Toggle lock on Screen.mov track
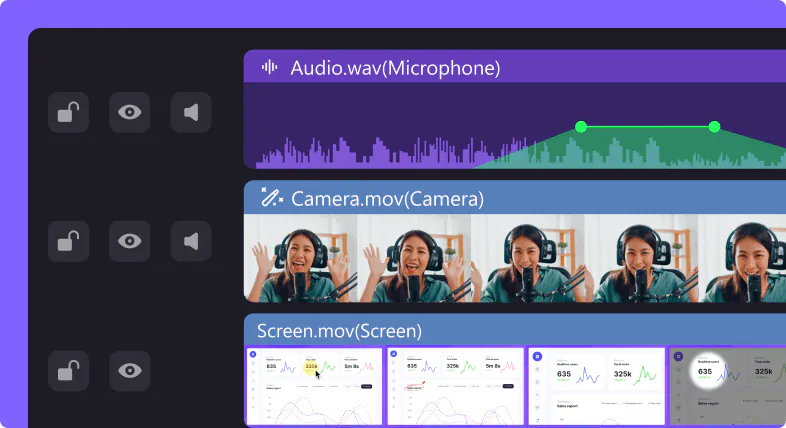This screenshot has height=428, width=786. (x=69, y=371)
